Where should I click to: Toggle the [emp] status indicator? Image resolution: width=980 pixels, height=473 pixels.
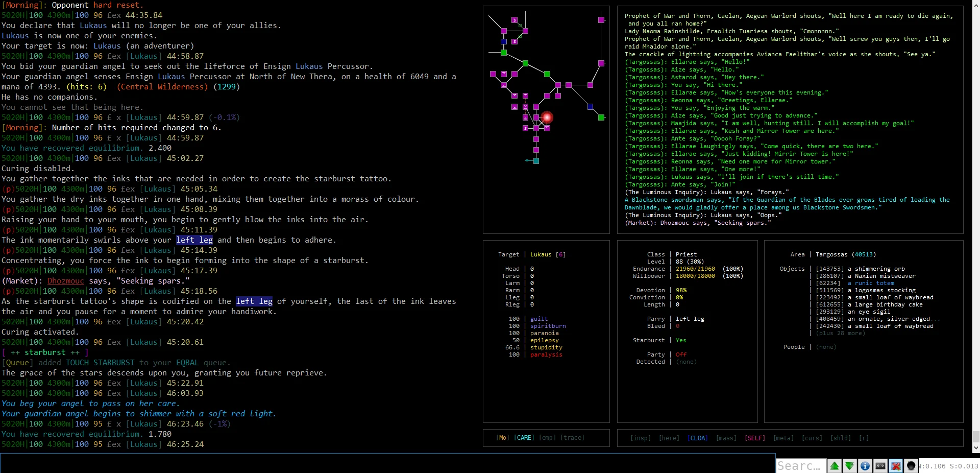tap(547, 438)
